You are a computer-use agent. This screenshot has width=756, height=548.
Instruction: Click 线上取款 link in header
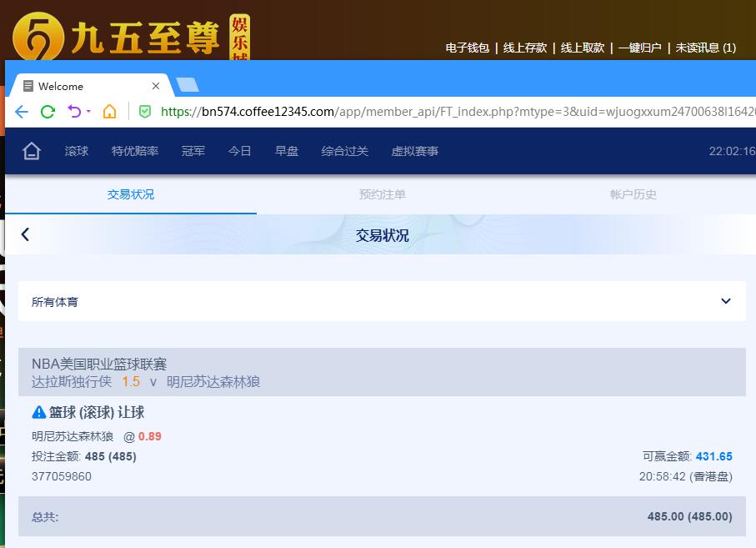pos(582,48)
